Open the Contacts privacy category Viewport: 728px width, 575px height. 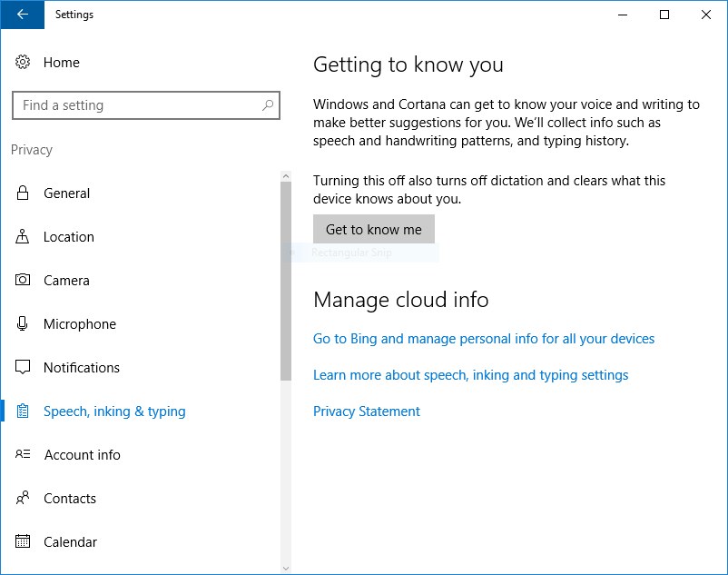[69, 499]
